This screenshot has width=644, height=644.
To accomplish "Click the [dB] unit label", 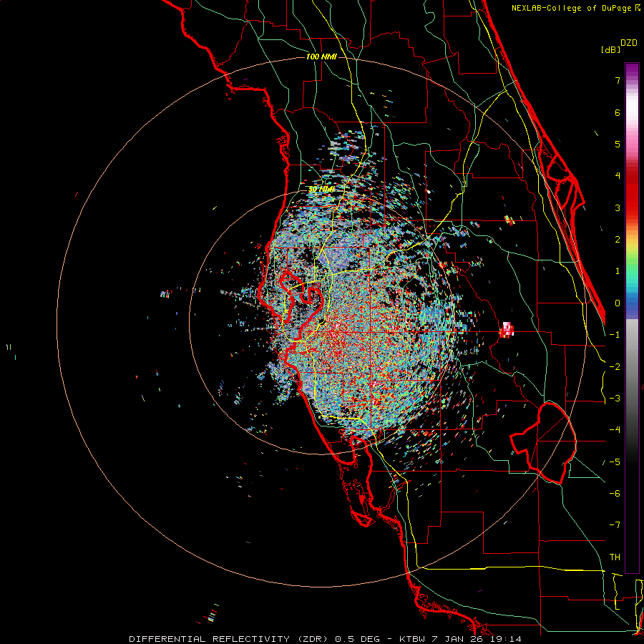I will (x=611, y=49).
